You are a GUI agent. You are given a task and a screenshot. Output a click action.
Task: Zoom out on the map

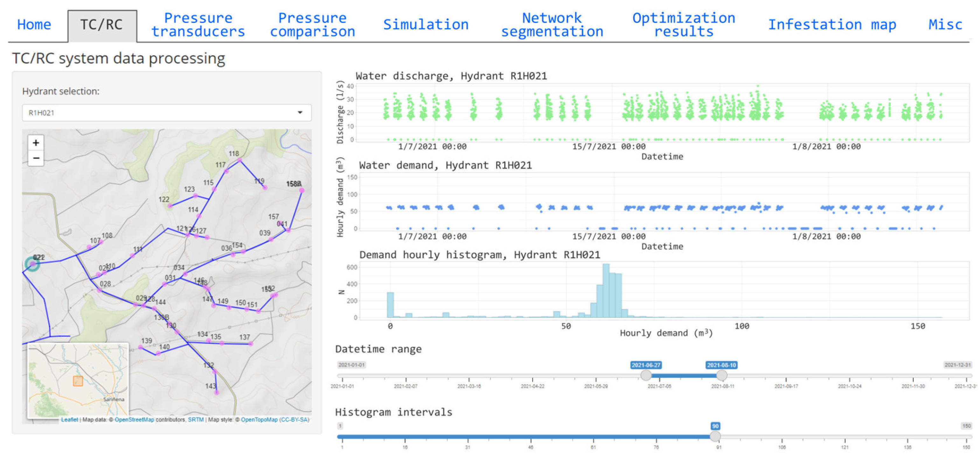point(36,158)
